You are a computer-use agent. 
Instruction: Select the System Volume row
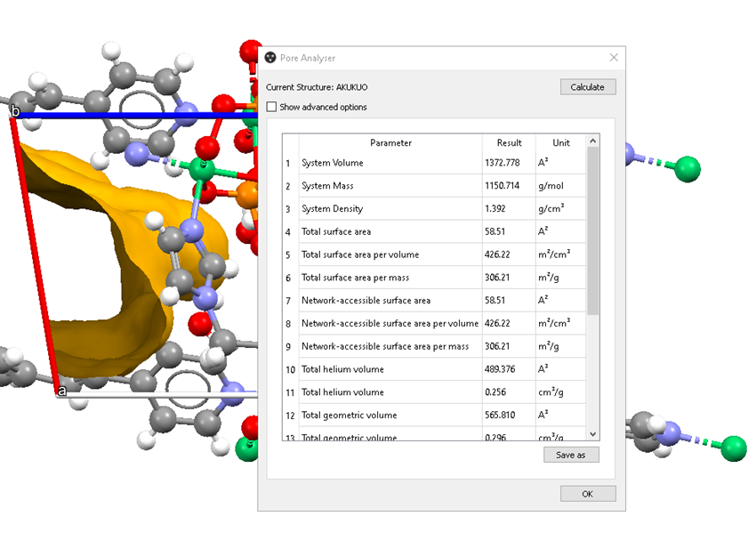(x=390, y=164)
